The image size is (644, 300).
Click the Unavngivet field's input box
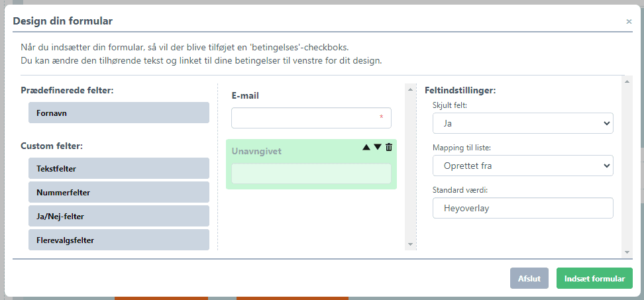[311, 174]
